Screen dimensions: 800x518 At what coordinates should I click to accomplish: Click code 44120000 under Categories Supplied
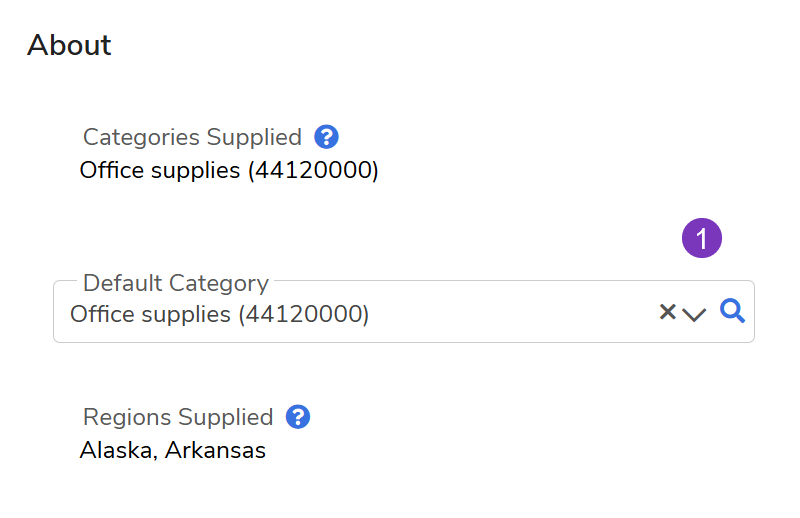tap(313, 170)
